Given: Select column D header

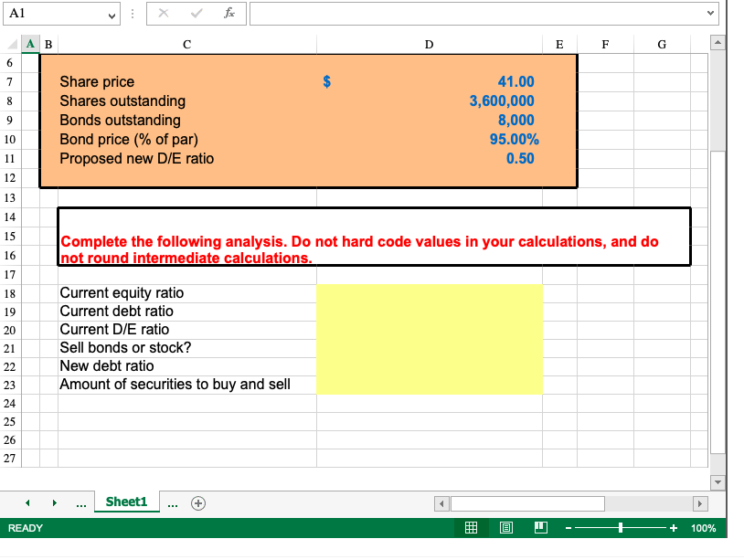Looking at the screenshot, I should click(429, 44).
